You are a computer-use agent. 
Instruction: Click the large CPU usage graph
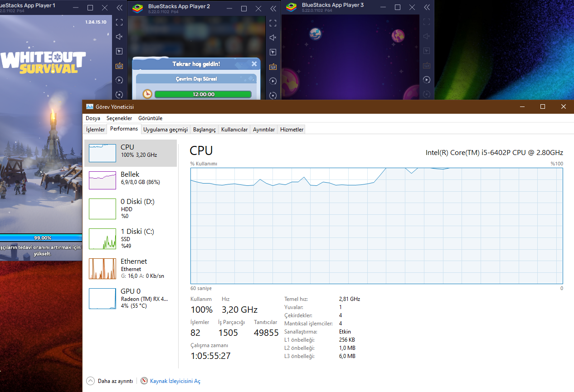(377, 226)
